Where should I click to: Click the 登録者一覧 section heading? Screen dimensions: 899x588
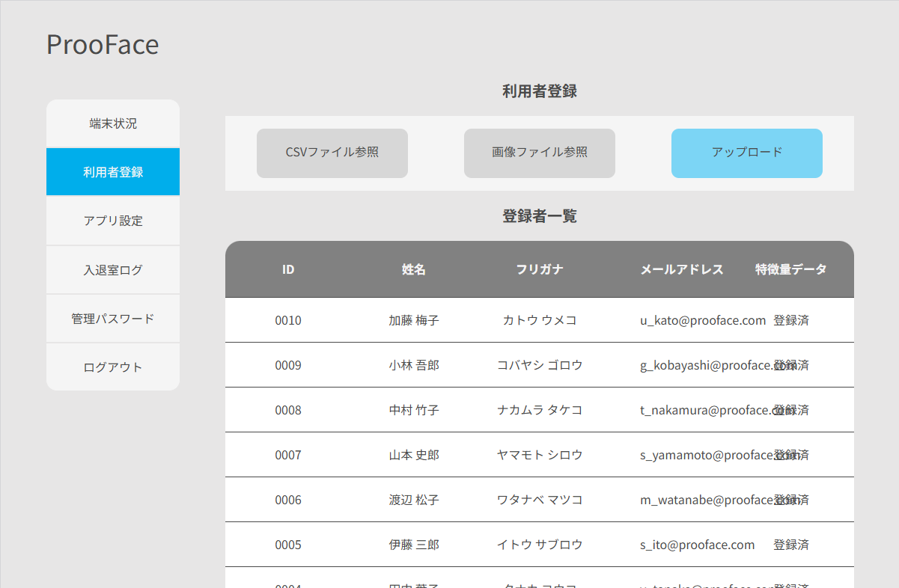[x=540, y=216]
